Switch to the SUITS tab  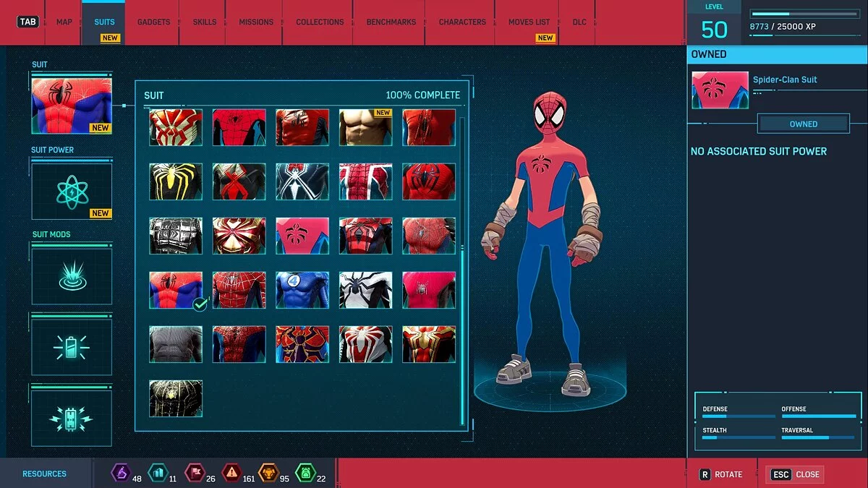click(104, 22)
